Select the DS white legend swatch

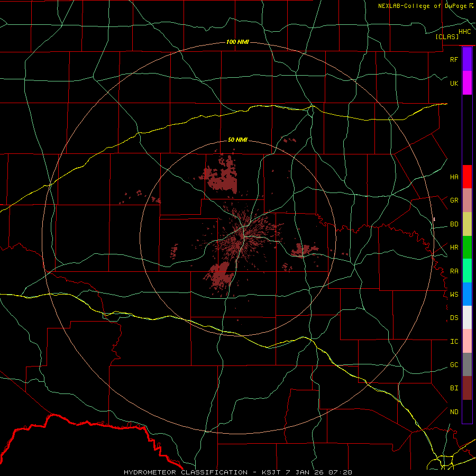467,317
